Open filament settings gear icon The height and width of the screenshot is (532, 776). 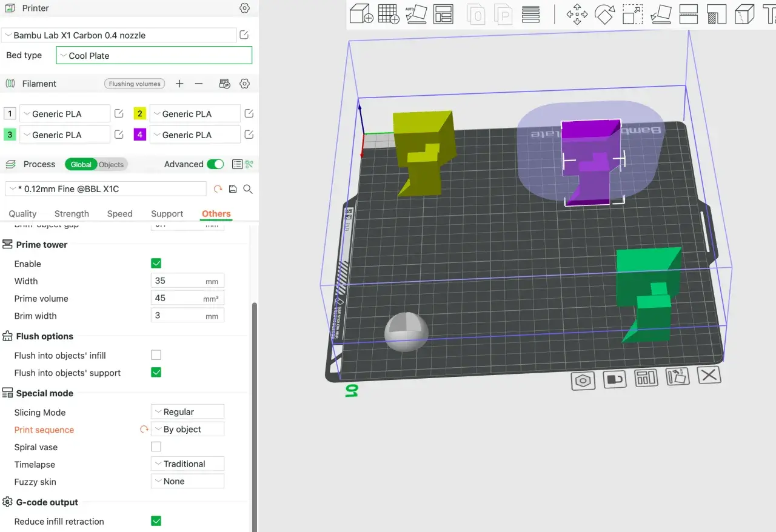click(245, 84)
